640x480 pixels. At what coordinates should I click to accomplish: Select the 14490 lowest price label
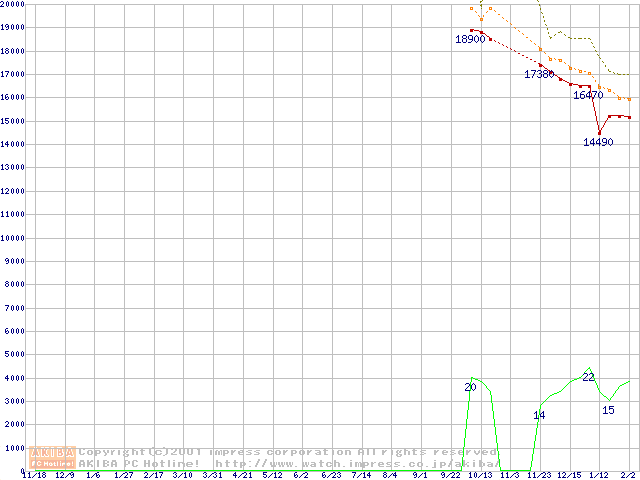coord(598,143)
